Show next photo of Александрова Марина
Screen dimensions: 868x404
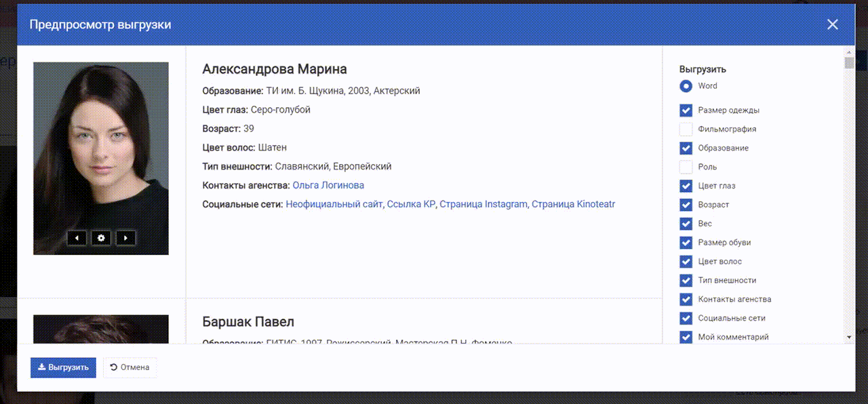125,238
